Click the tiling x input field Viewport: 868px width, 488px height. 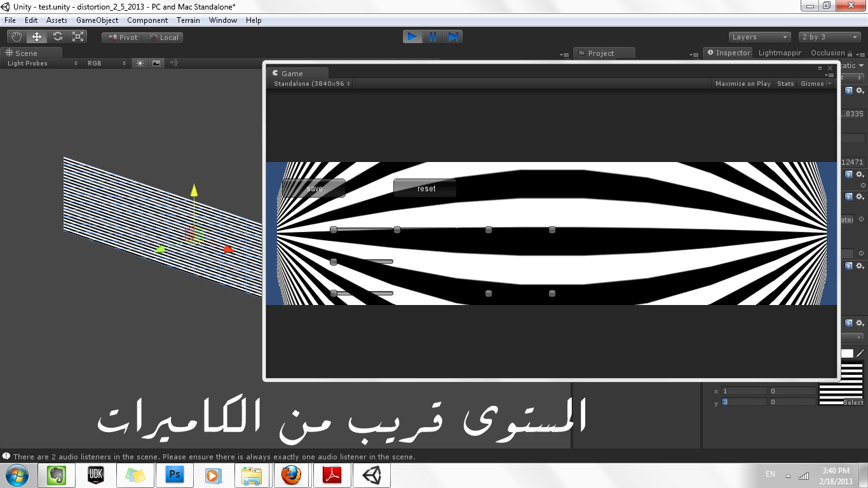point(744,391)
